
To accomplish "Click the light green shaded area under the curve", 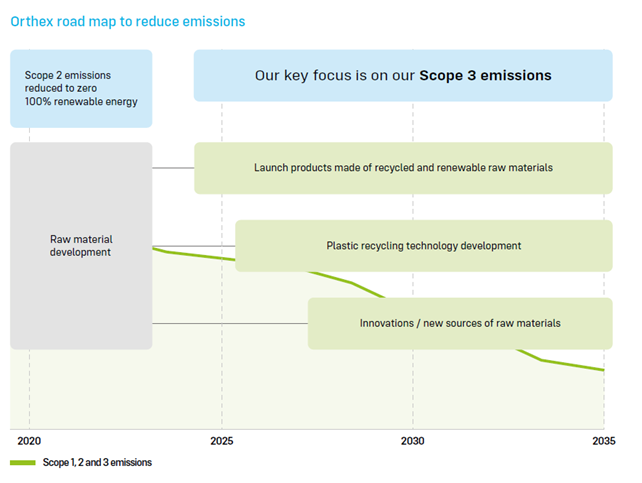I will [300, 390].
